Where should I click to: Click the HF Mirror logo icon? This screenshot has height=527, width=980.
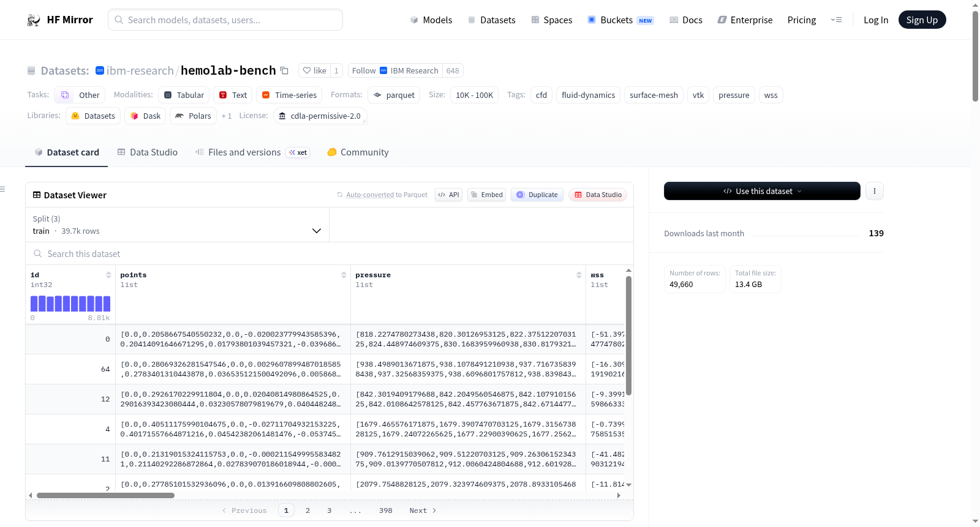(x=34, y=20)
